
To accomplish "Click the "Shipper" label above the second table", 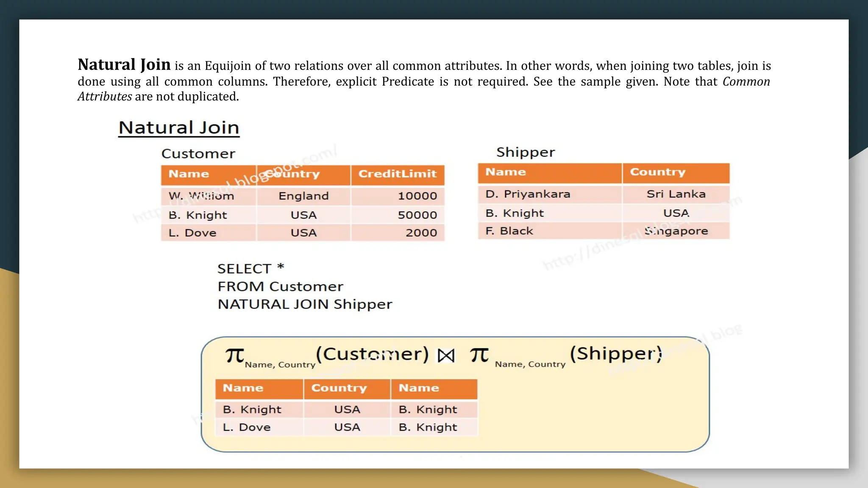I will pyautogui.click(x=526, y=152).
